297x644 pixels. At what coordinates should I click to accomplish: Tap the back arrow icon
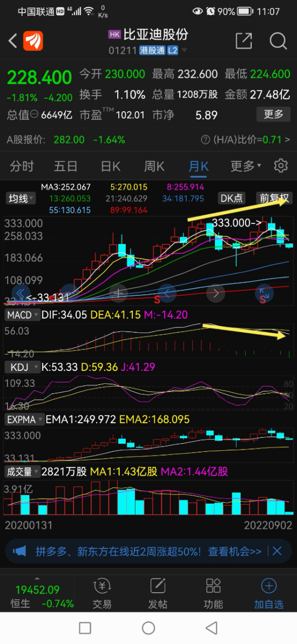coord(13,41)
